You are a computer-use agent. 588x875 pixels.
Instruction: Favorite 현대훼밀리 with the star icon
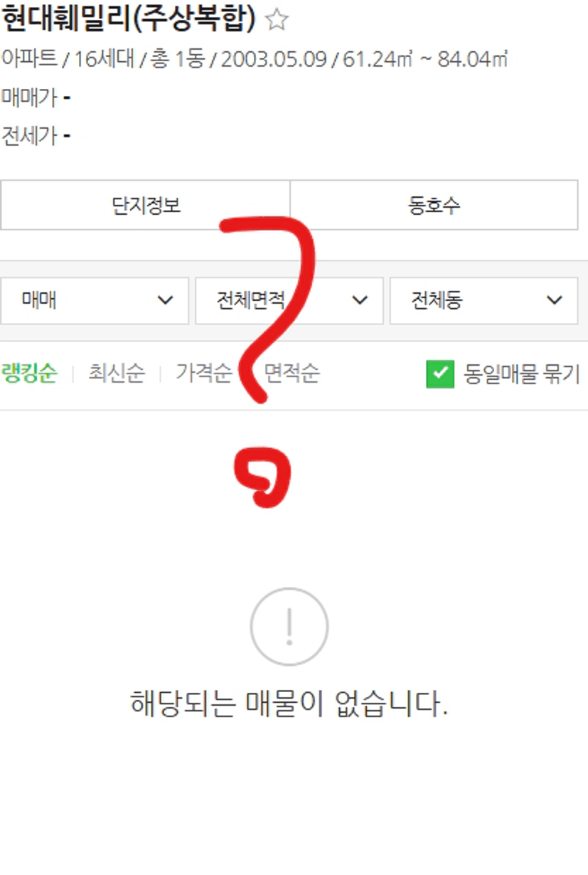point(277,20)
